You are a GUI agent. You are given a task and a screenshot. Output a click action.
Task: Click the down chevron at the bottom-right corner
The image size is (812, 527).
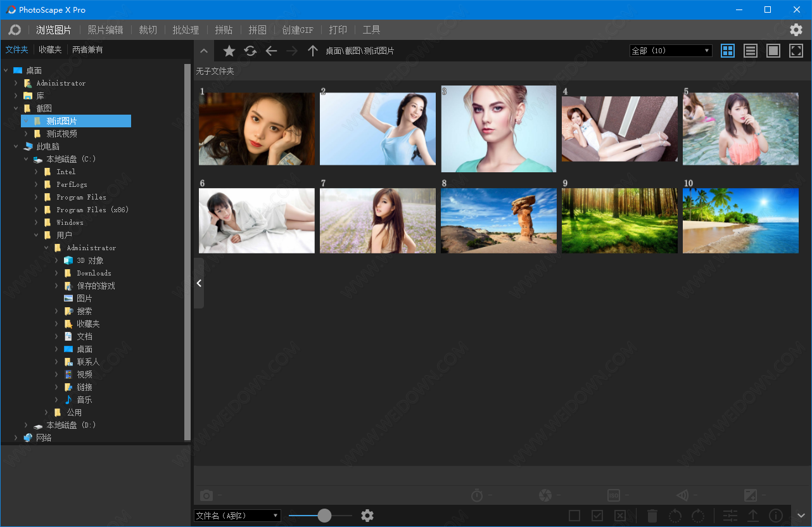pyautogui.click(x=801, y=516)
